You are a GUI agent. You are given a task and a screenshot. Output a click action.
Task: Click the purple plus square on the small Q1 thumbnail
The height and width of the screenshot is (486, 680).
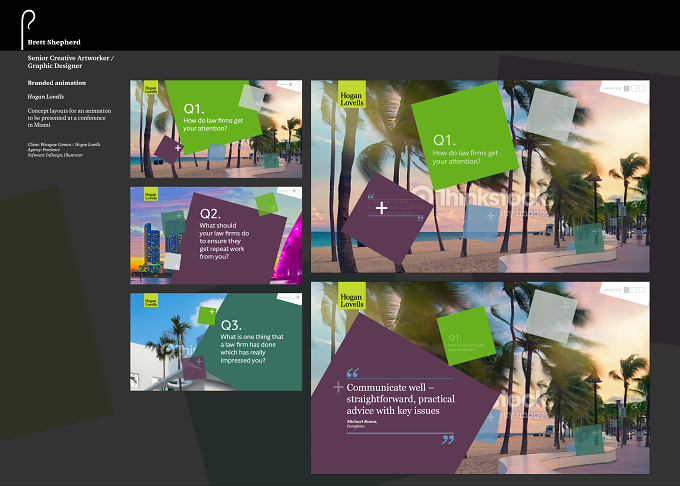coord(169,150)
